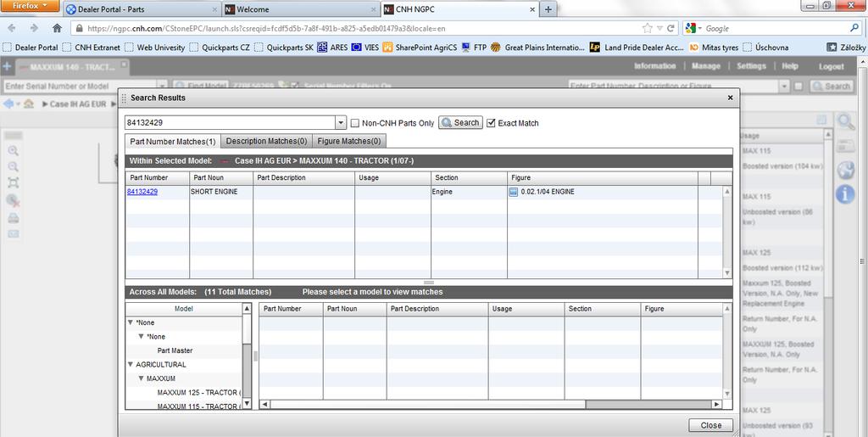This screenshot has width=868, height=437.
Task: Click the zoom in magnifier in left toolbar
Action: [13, 151]
